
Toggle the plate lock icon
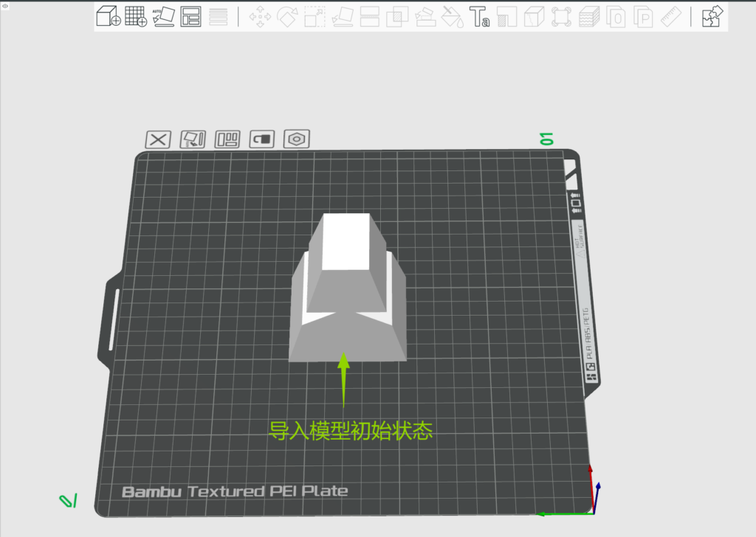[x=263, y=139]
